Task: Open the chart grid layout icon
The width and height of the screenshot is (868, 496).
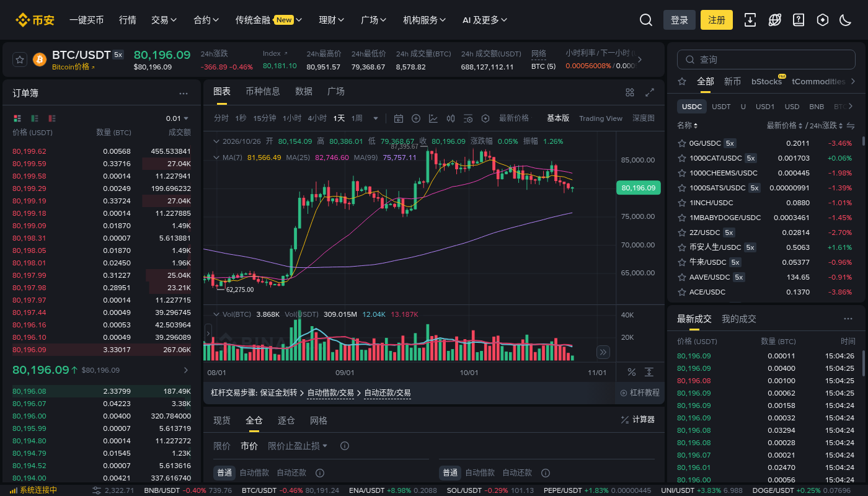Action: [630, 92]
